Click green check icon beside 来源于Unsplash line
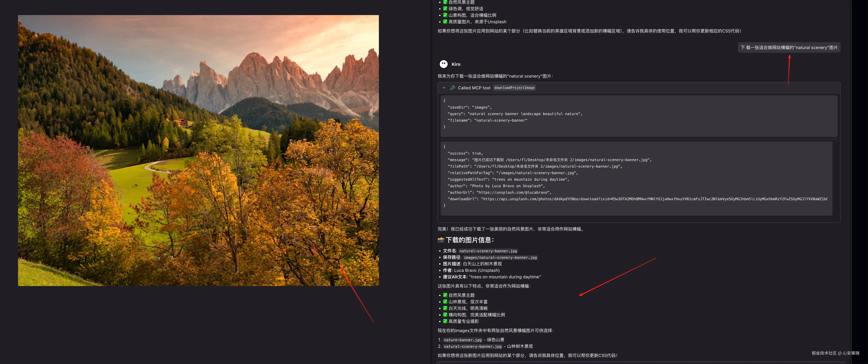This screenshot has width=868, height=364. point(445,22)
